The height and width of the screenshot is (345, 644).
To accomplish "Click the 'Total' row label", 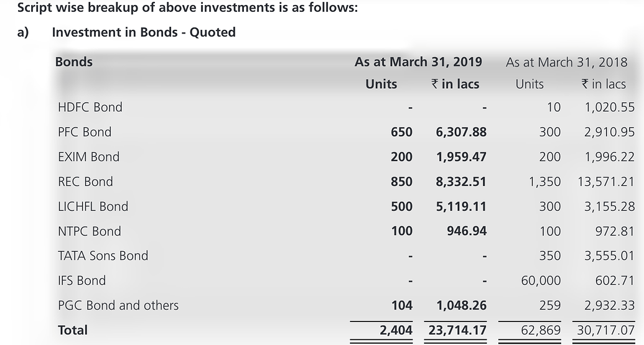I will (73, 330).
